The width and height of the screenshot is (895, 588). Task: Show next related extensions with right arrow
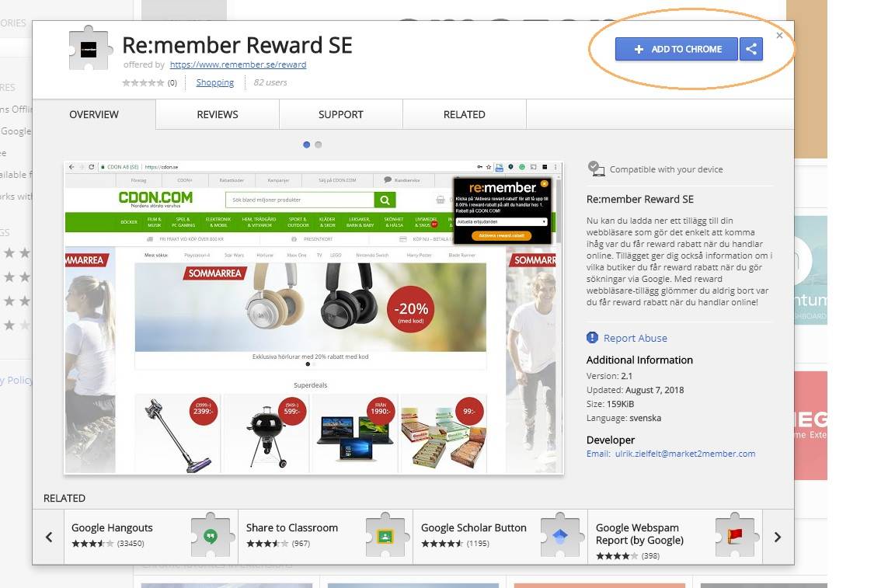(x=778, y=538)
